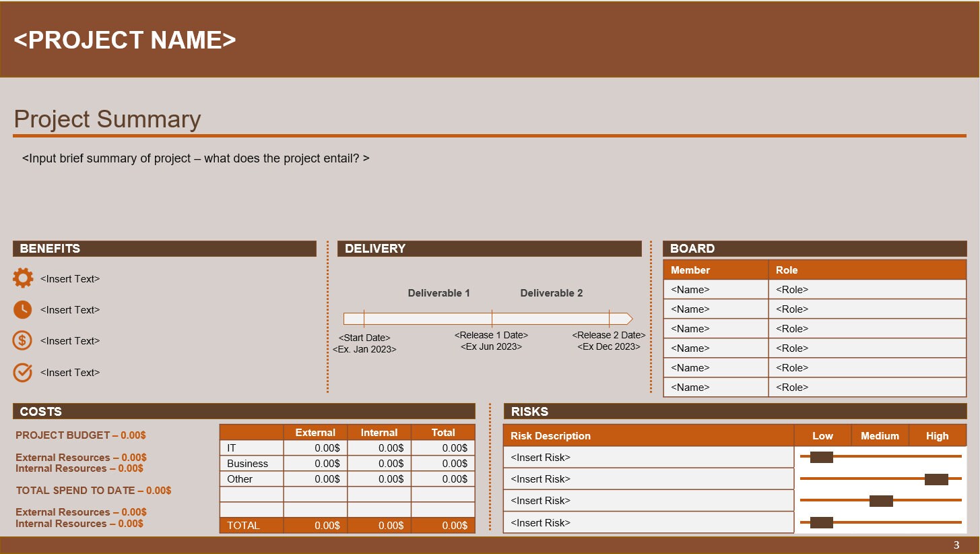Click the Start Date timeline square
The width and height of the screenshot is (980, 554).
364,318
